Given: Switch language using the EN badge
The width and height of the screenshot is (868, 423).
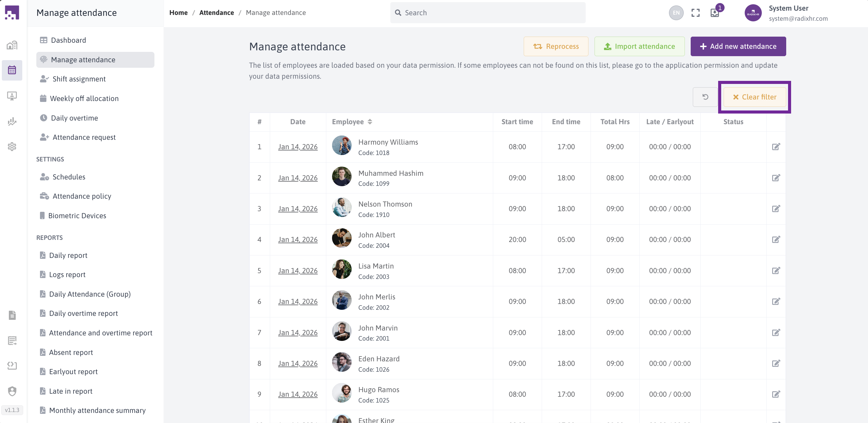Looking at the screenshot, I should (676, 13).
